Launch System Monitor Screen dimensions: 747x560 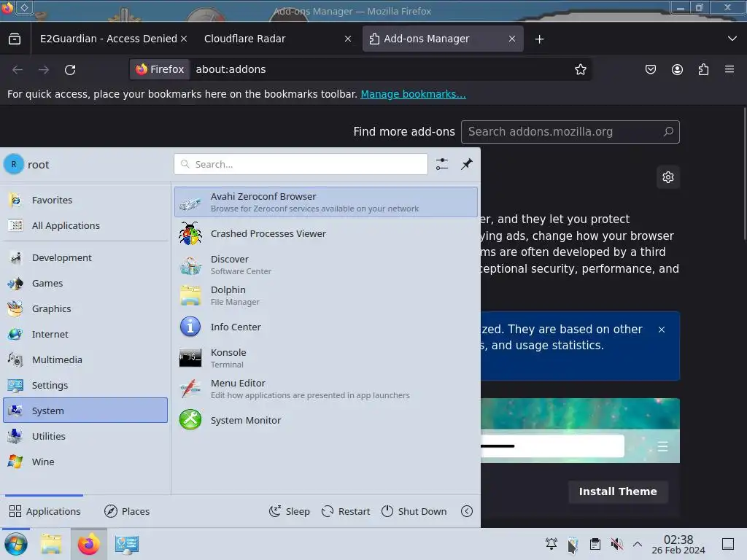click(326, 421)
